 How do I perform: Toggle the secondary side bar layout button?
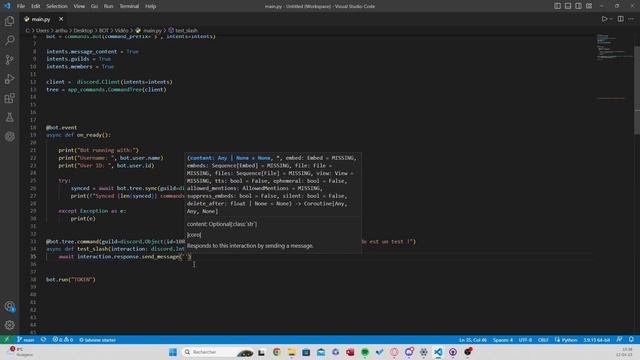[x=578, y=6]
